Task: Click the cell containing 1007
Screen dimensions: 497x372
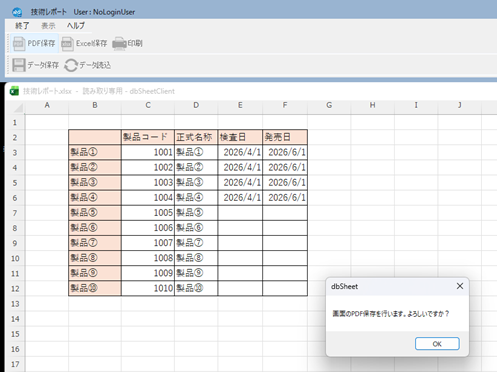Action: coord(148,243)
